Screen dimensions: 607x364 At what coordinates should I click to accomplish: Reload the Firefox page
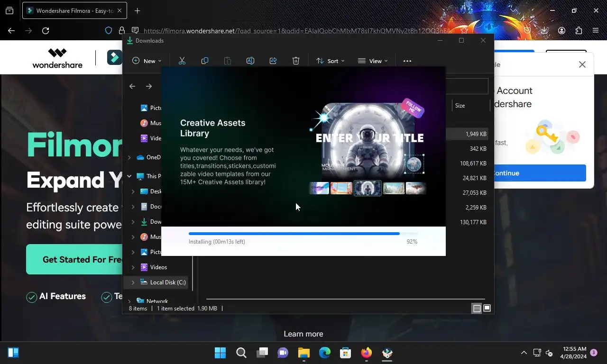[46, 30]
